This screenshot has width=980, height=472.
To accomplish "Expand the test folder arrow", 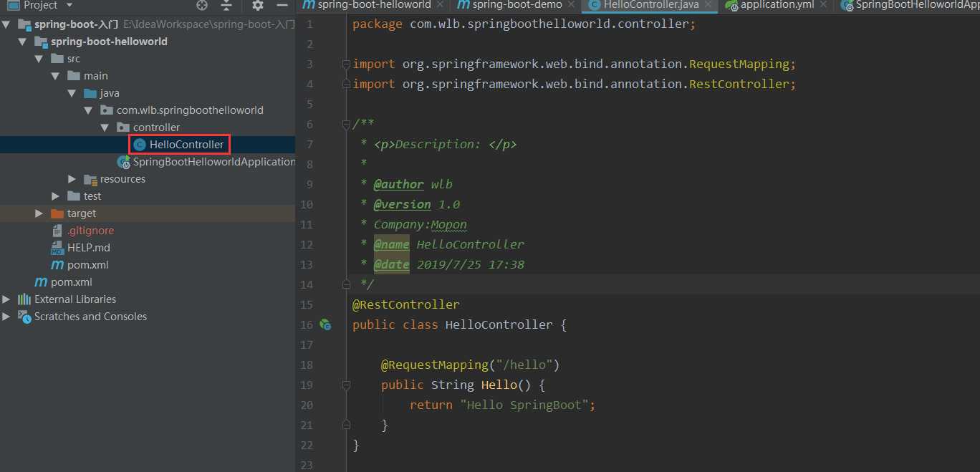I will click(x=56, y=196).
